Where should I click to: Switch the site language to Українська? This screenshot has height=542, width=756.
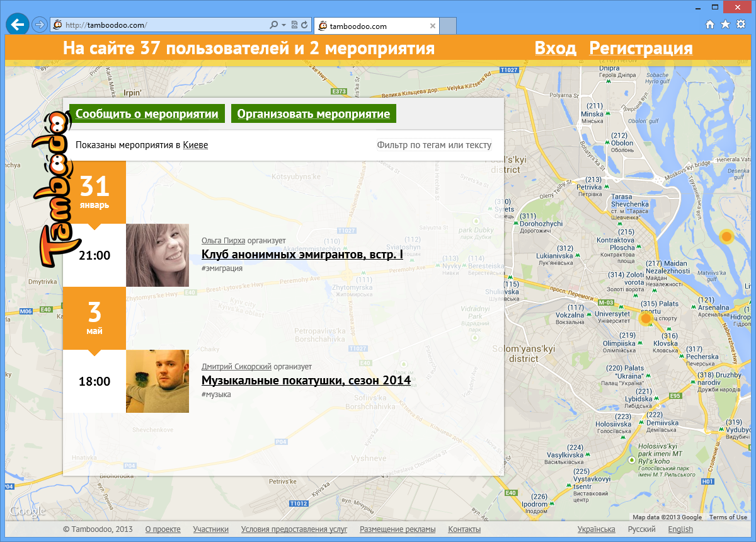point(597,529)
